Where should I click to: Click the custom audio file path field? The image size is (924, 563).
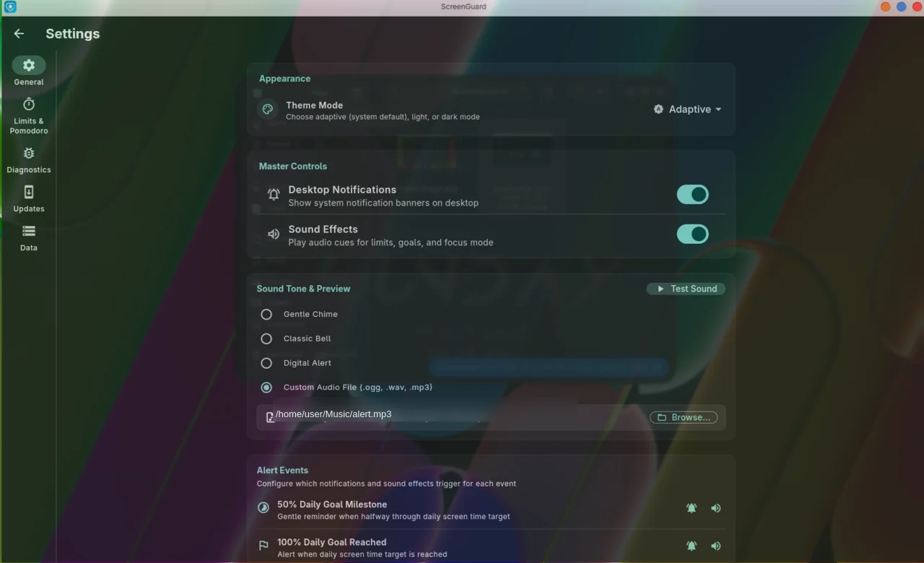point(491,417)
